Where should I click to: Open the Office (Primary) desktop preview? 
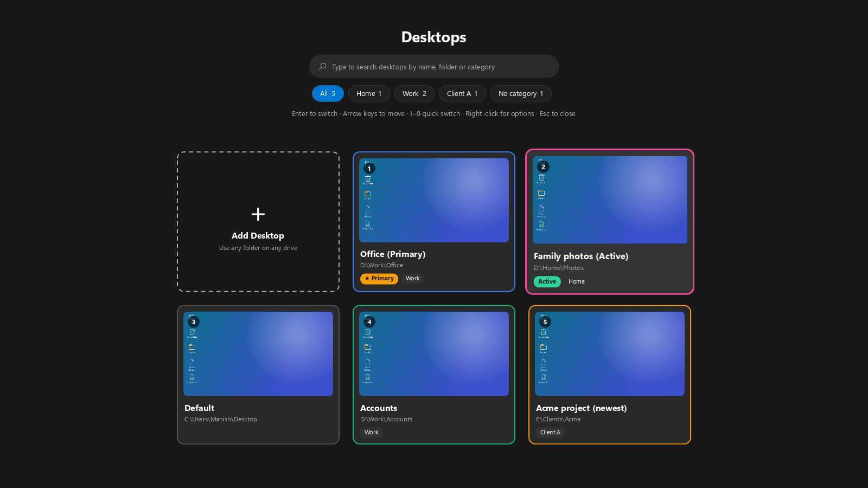click(434, 200)
